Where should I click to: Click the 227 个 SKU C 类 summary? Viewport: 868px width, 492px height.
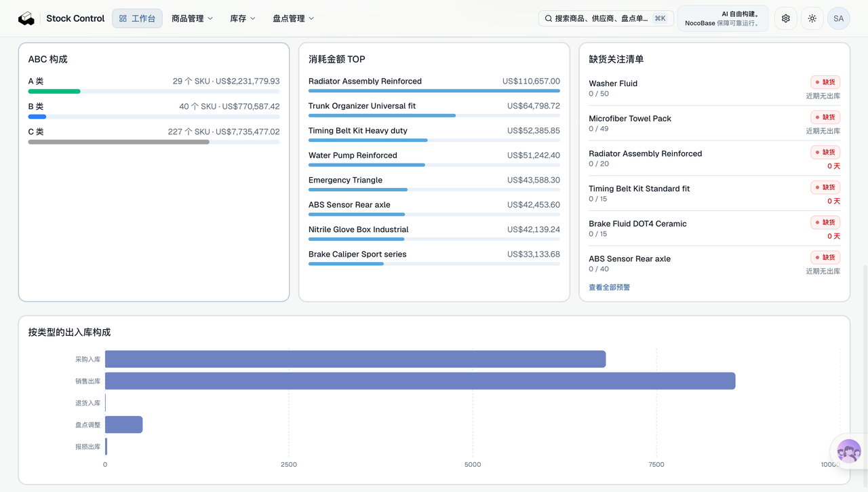pyautogui.click(x=224, y=132)
